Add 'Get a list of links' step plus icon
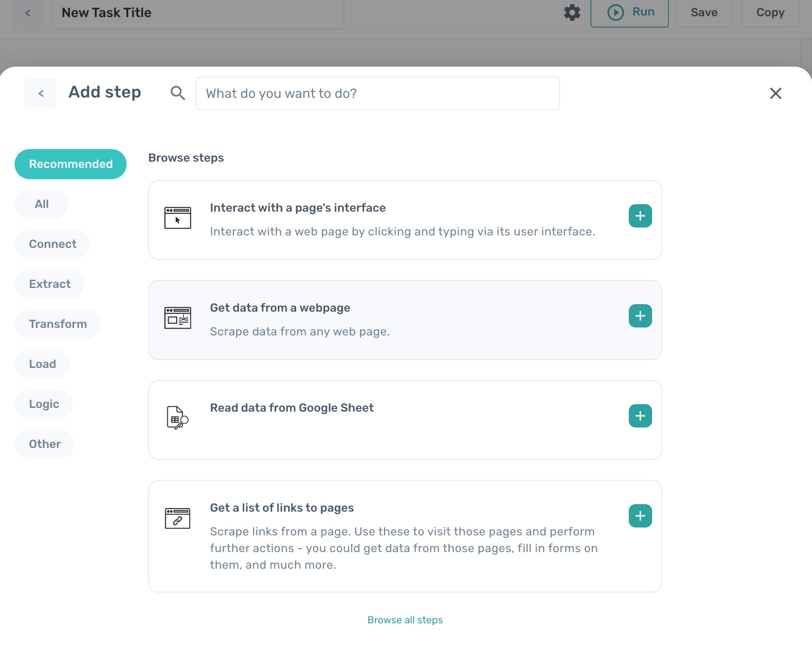 (x=640, y=516)
